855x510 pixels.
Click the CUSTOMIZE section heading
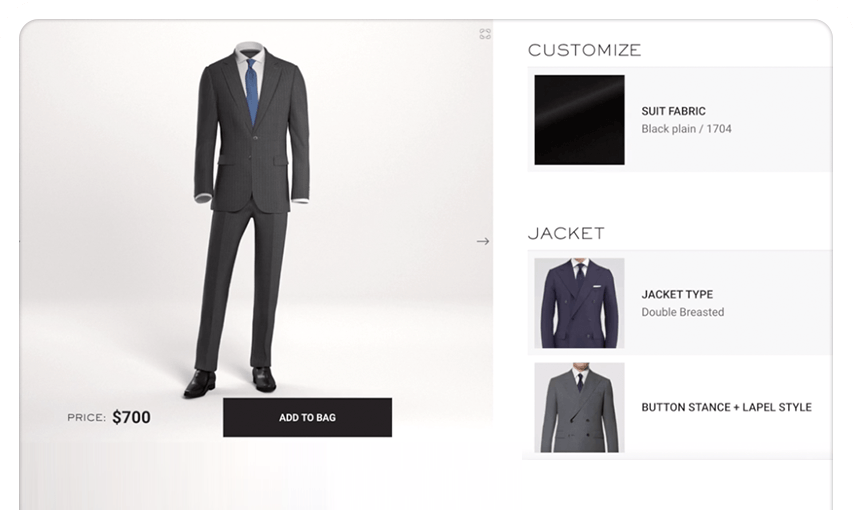pos(584,50)
